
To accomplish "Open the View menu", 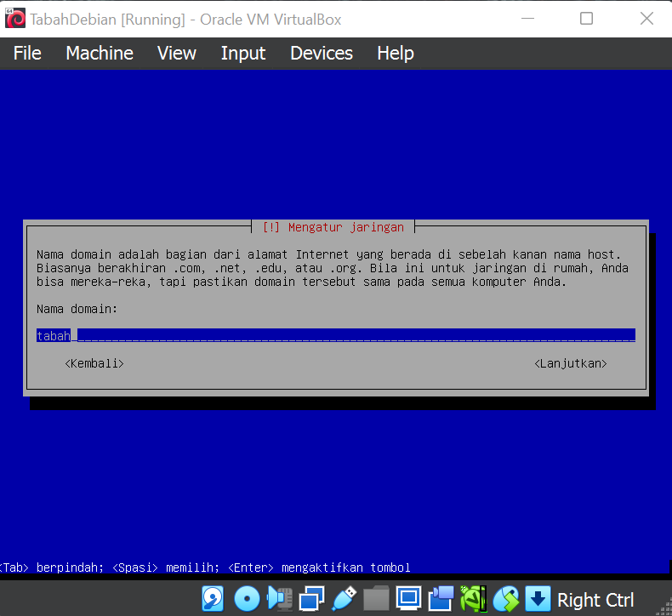I will point(177,54).
